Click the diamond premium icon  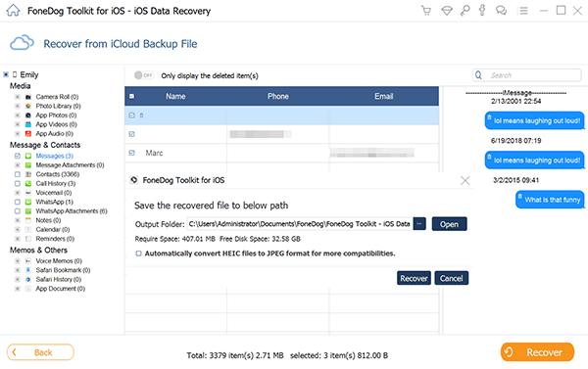(447, 11)
